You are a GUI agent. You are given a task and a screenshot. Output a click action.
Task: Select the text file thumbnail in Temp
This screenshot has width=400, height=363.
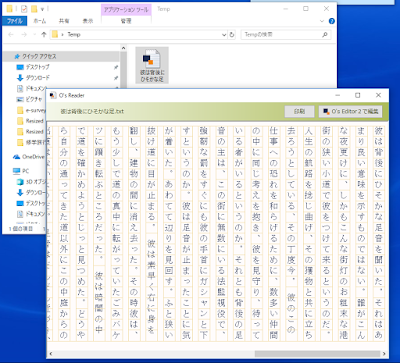(152, 65)
